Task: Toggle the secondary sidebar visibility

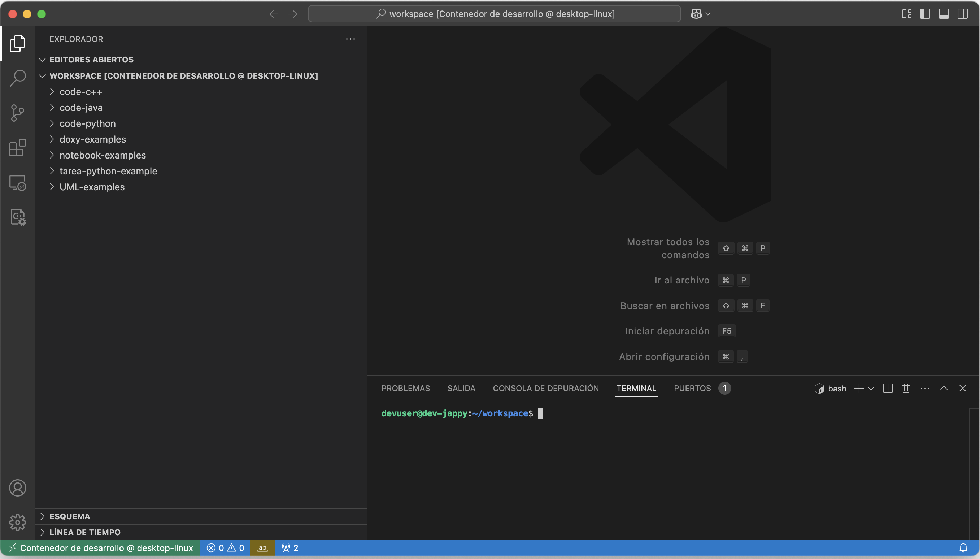Action: point(963,14)
